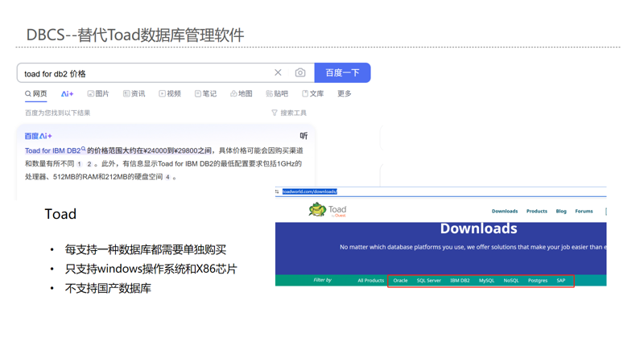Open 搜索工具 filter
644x362 pixels.
click(x=289, y=113)
